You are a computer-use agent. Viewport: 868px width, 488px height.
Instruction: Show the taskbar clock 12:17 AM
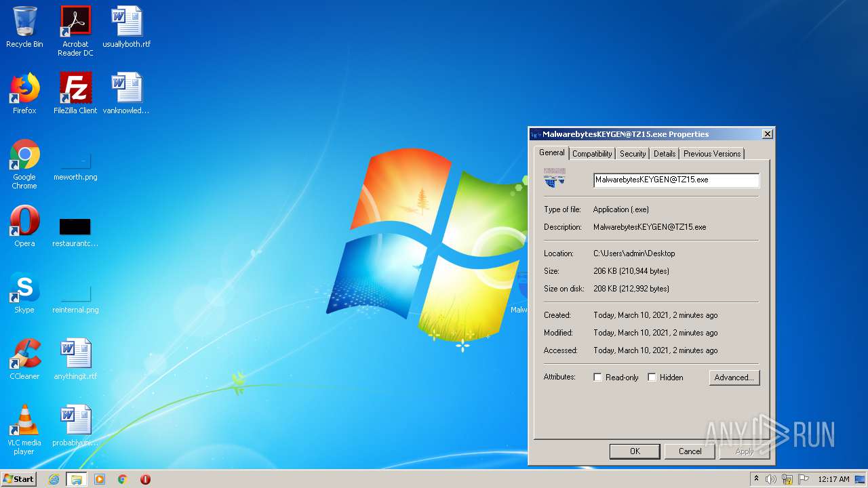(x=833, y=479)
